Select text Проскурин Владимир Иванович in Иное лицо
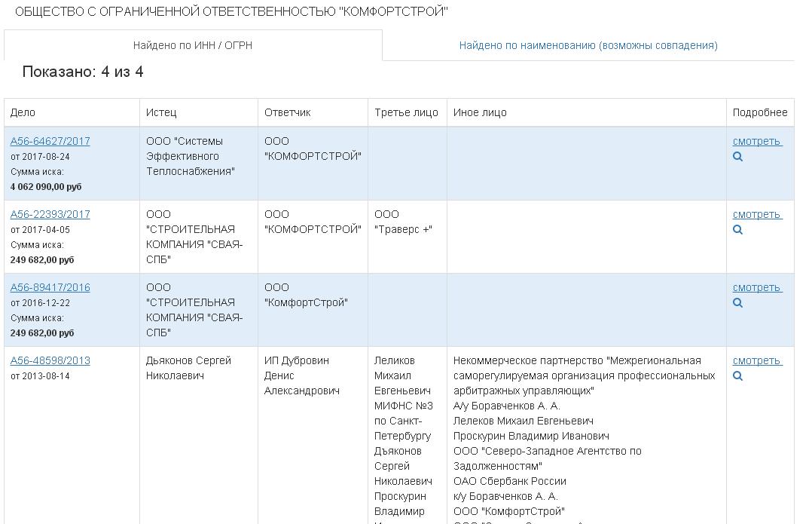The height and width of the screenshot is (524, 812). coord(531,436)
